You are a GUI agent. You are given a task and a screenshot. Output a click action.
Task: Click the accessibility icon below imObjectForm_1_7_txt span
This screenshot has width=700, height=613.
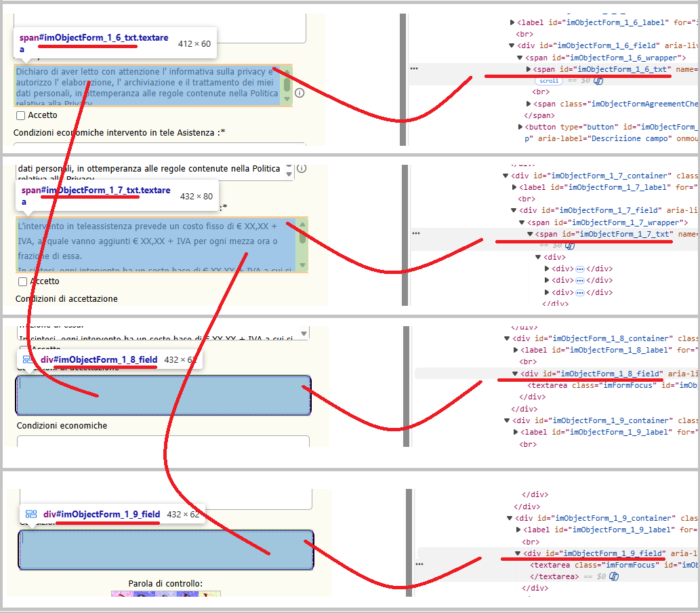coord(570,245)
